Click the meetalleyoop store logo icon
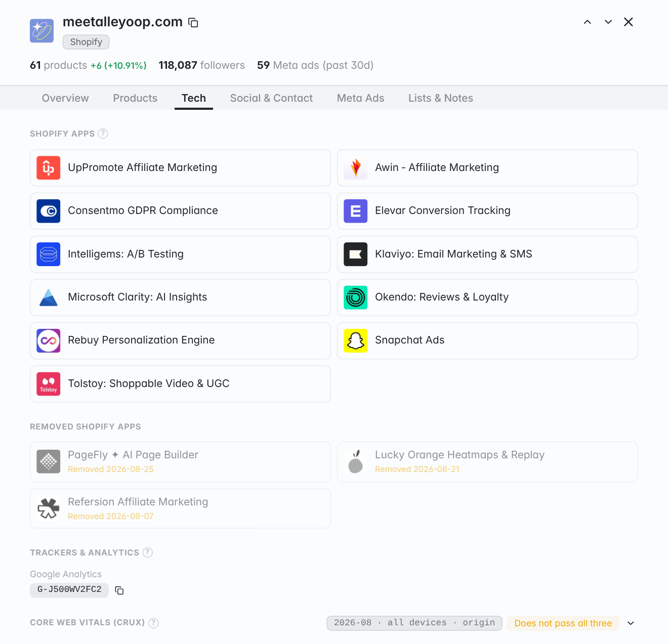The image size is (668, 644). tap(41, 31)
